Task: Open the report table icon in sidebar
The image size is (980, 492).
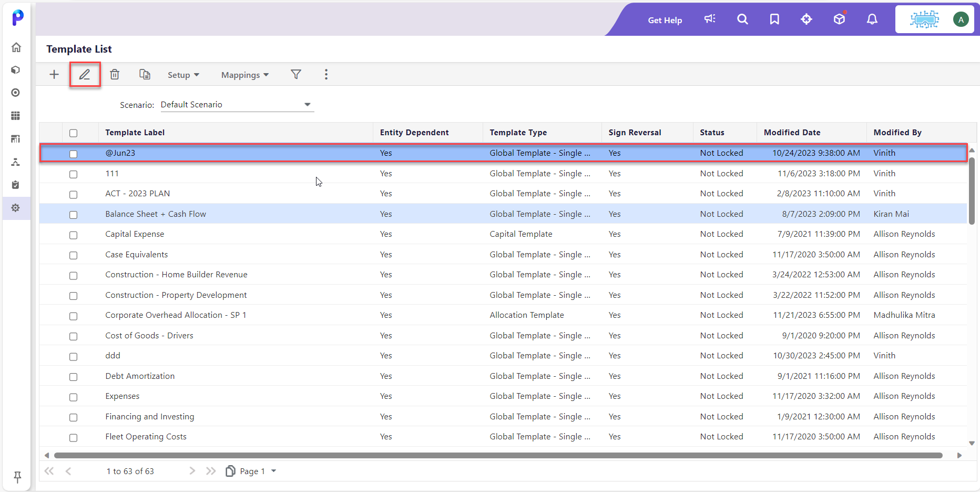Action: pyautogui.click(x=16, y=139)
